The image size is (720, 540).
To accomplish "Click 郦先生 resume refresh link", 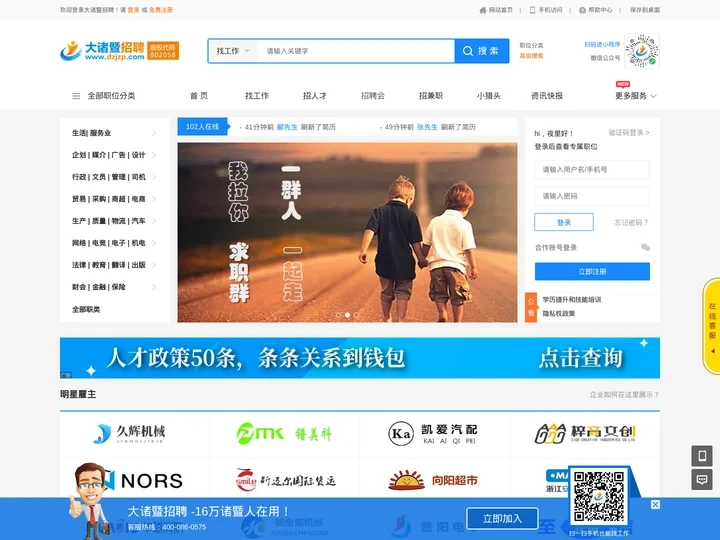I will (287, 127).
